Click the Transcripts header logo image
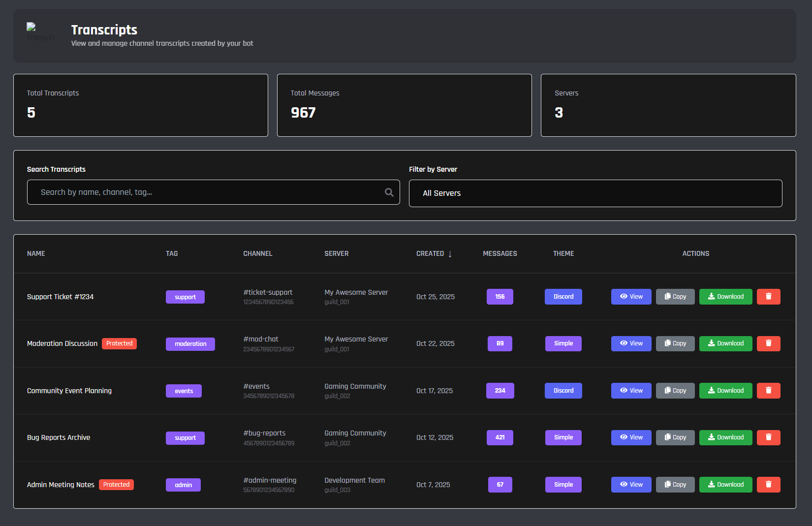The image size is (812, 526). click(40, 32)
